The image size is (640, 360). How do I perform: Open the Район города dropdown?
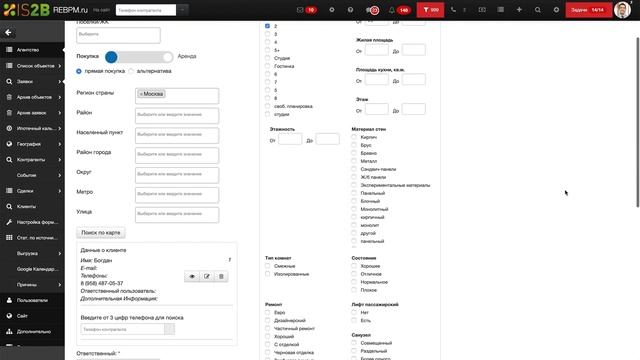[x=177, y=155]
